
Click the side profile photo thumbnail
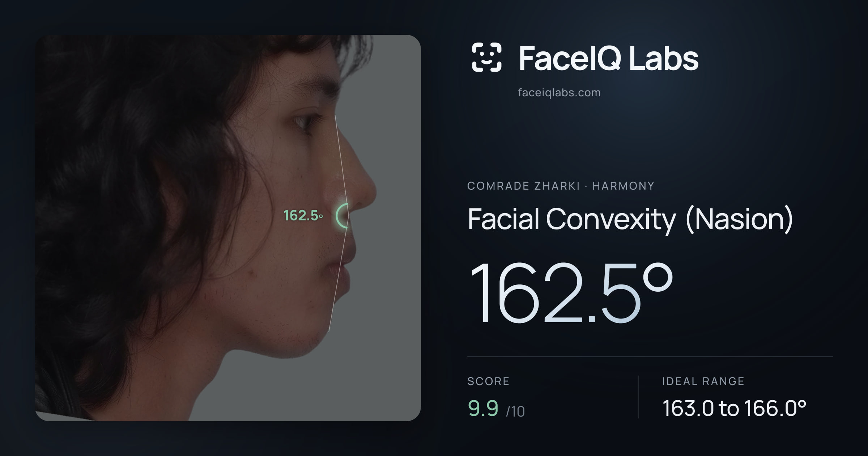228,228
